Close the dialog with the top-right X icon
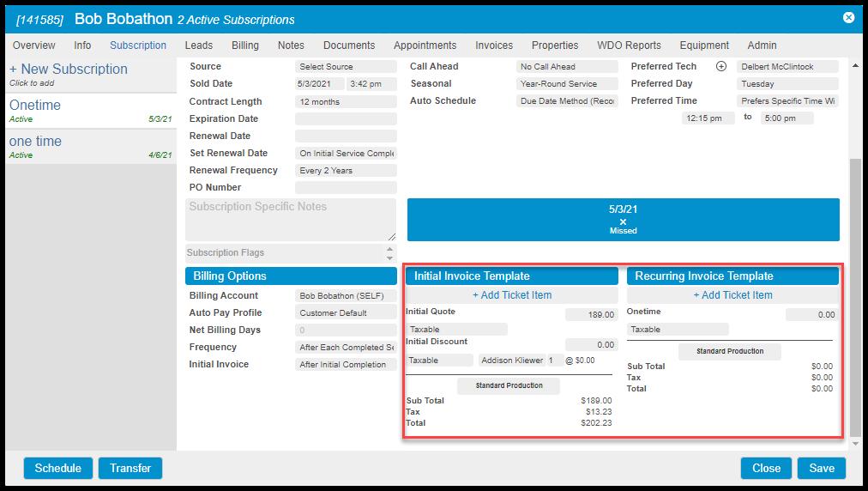 click(848, 17)
